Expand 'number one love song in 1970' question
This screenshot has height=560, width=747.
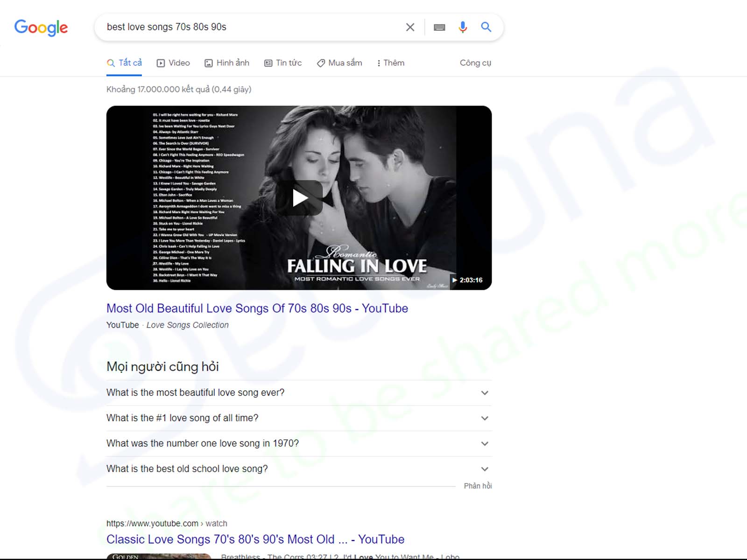(299, 443)
